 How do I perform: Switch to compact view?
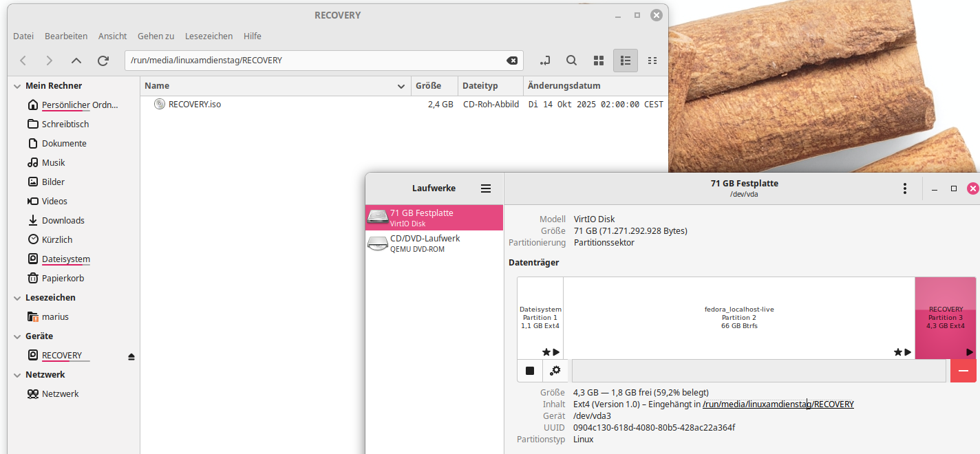pyautogui.click(x=652, y=61)
